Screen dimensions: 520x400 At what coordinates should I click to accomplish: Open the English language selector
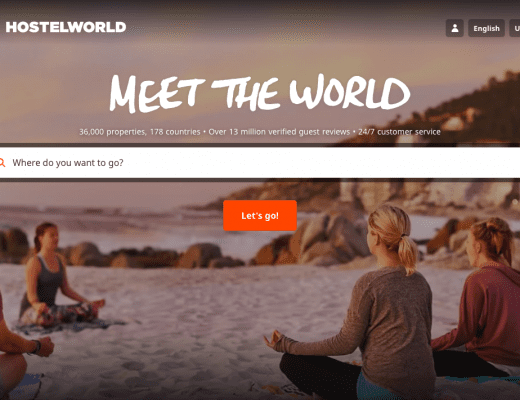point(486,28)
